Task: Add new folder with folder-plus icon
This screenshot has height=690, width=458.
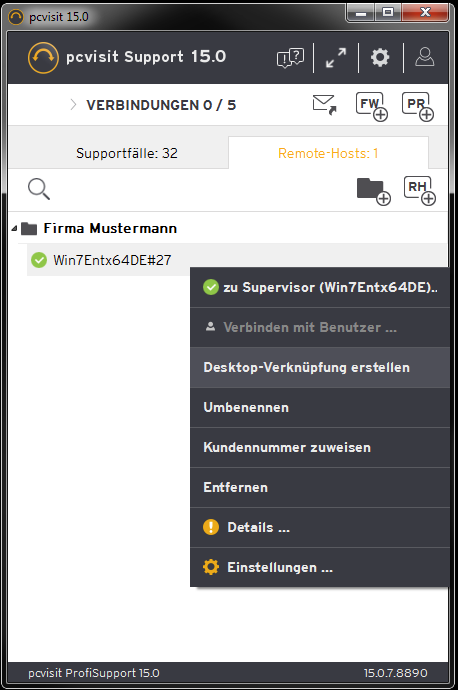Action: [x=374, y=191]
